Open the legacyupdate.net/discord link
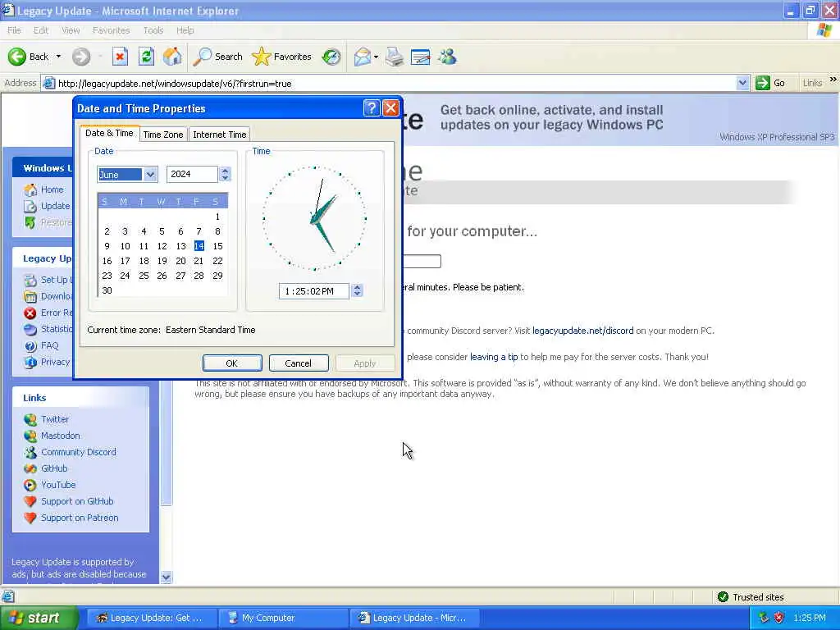 pos(583,331)
